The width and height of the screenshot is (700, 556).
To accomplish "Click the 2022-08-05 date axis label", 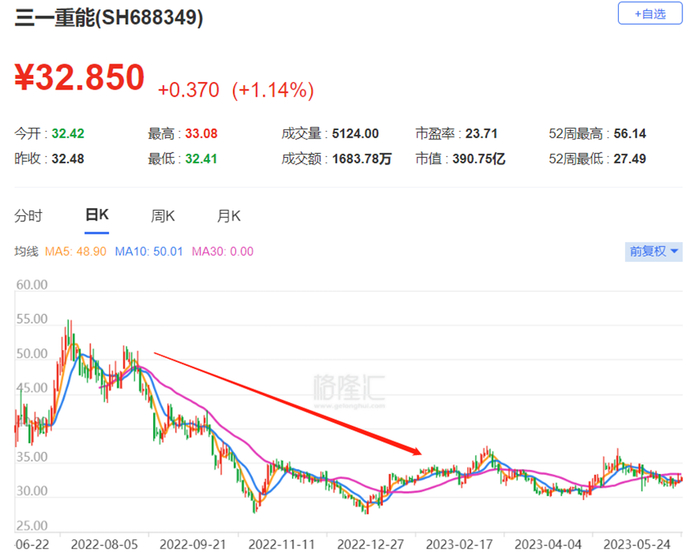I will click(x=104, y=544).
